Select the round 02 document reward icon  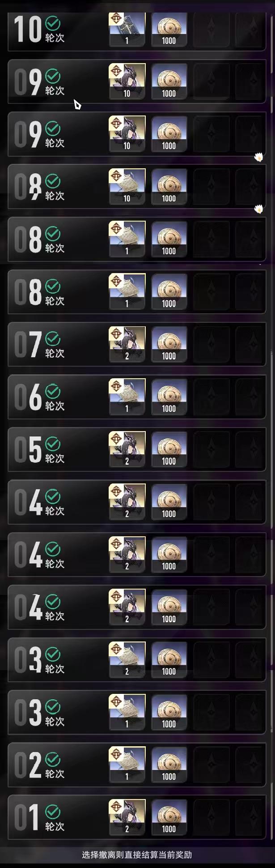tap(127, 764)
